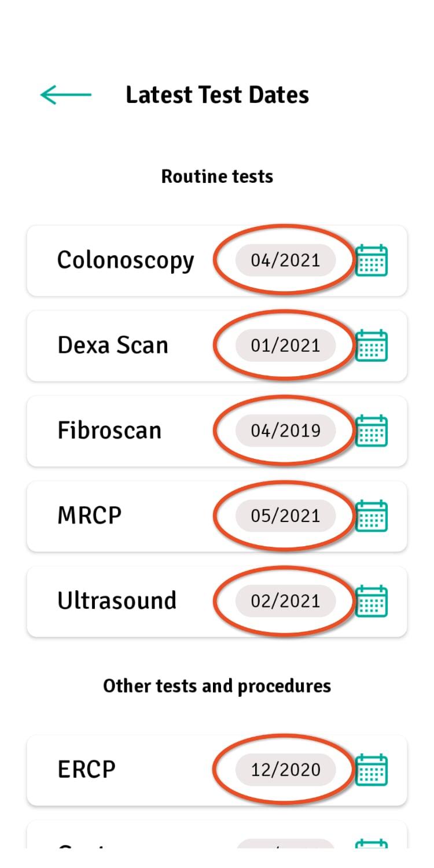
Task: Select the Colonoscopy test label
Action: click(126, 261)
